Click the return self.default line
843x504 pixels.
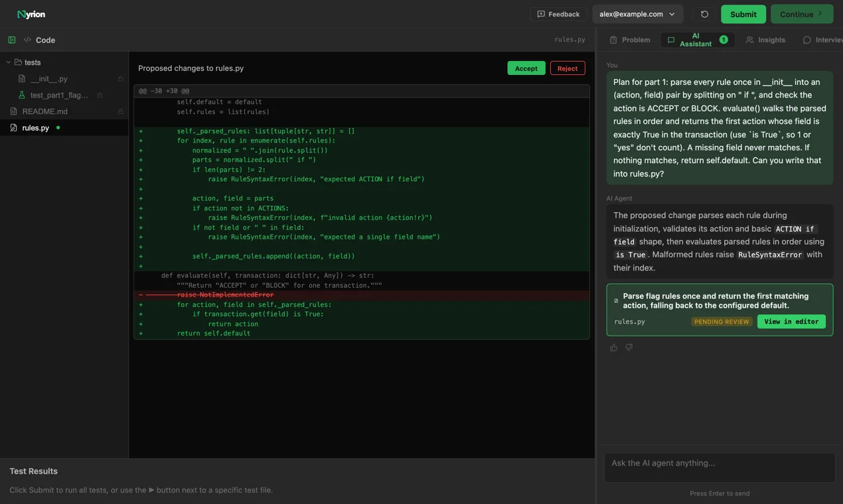tap(362, 334)
